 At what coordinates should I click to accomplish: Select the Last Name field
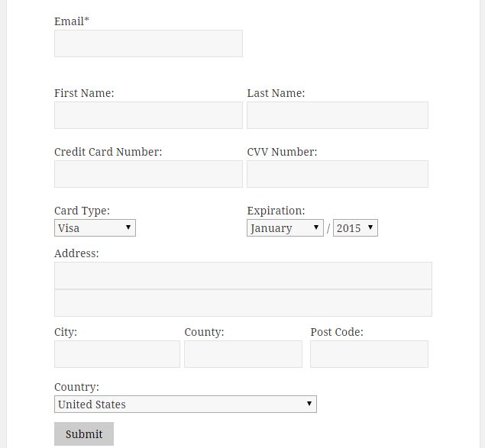(x=338, y=115)
